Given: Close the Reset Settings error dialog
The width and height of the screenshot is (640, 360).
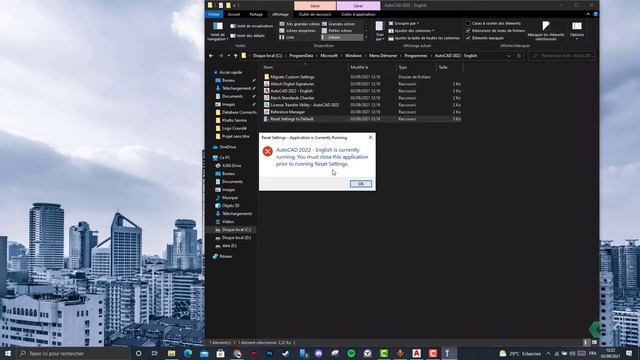Looking at the screenshot, I should pyautogui.click(x=370, y=138).
